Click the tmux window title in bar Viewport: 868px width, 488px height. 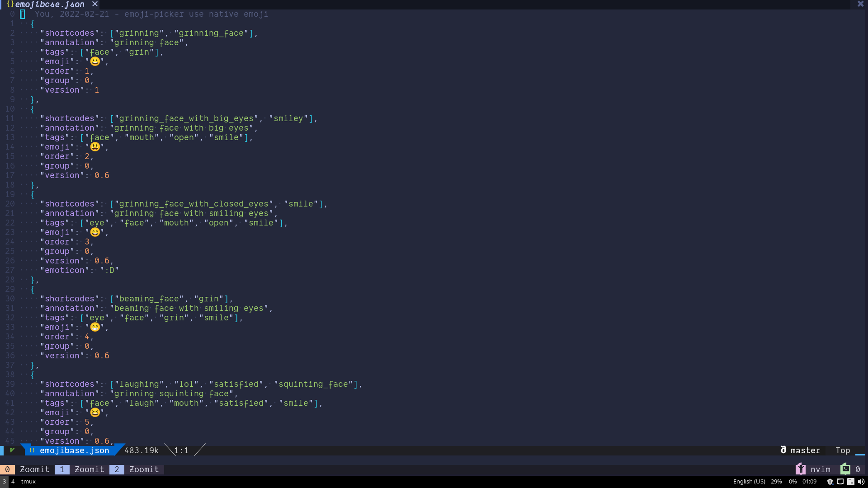28,482
